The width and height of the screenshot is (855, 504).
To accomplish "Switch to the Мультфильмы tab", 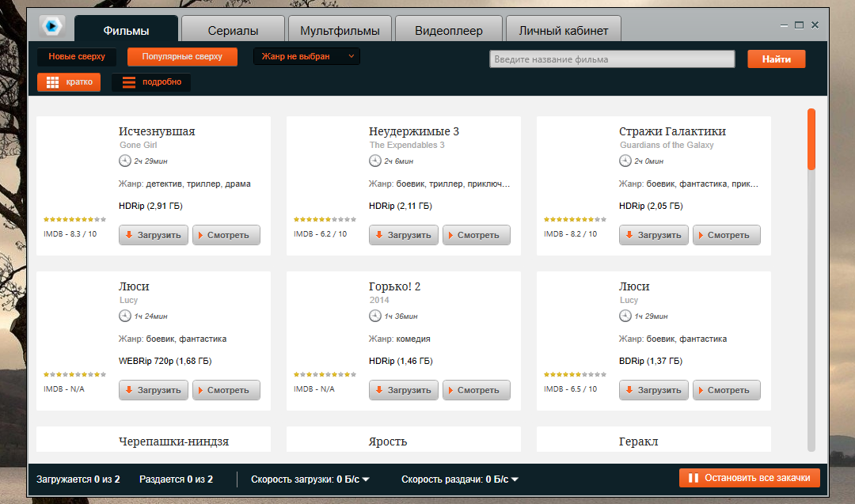I will click(340, 31).
